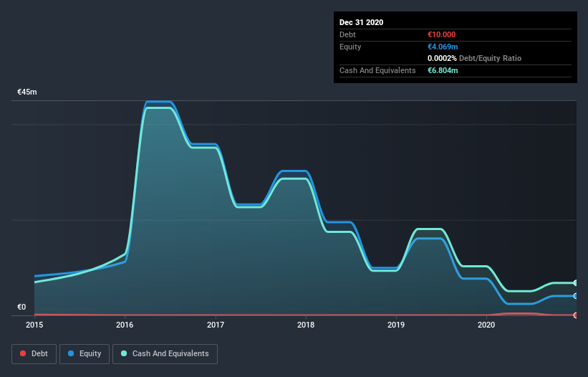588x377 pixels.
Task: Click the teal Cash endpoint marker
Action: coord(576,283)
